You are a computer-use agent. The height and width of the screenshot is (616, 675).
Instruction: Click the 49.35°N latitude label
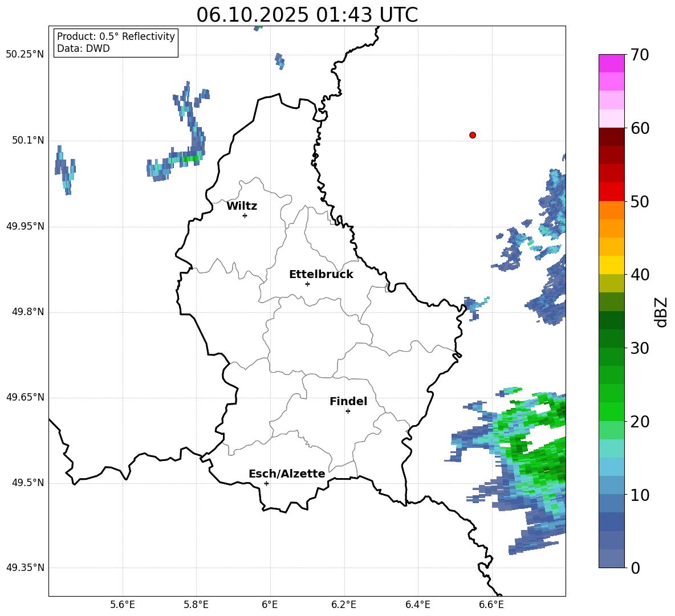[25, 568]
